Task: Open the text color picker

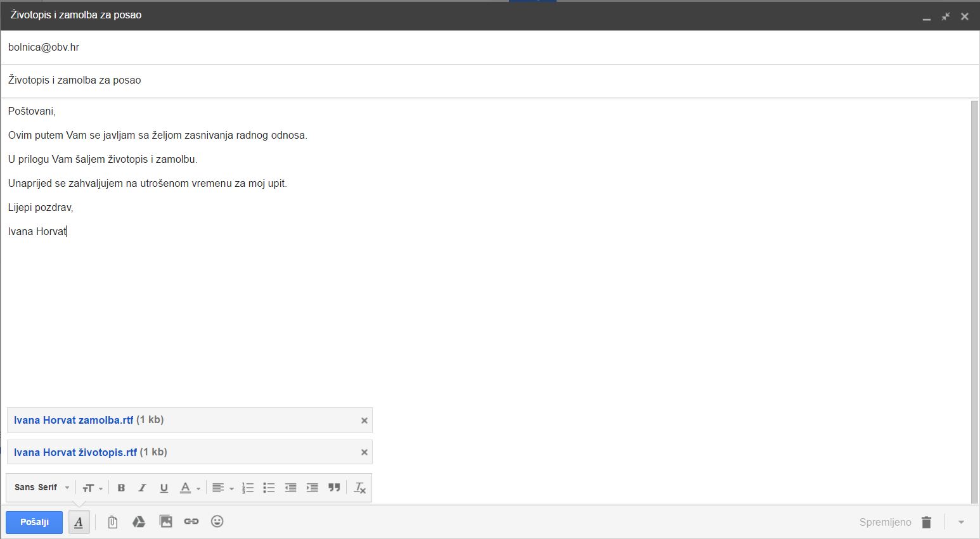Action: coord(190,488)
